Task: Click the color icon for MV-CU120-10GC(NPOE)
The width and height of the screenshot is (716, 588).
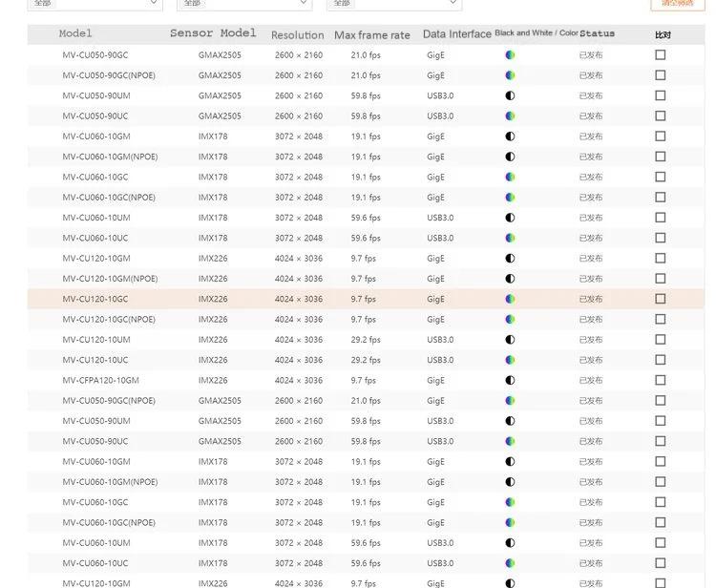Action: pos(510,320)
